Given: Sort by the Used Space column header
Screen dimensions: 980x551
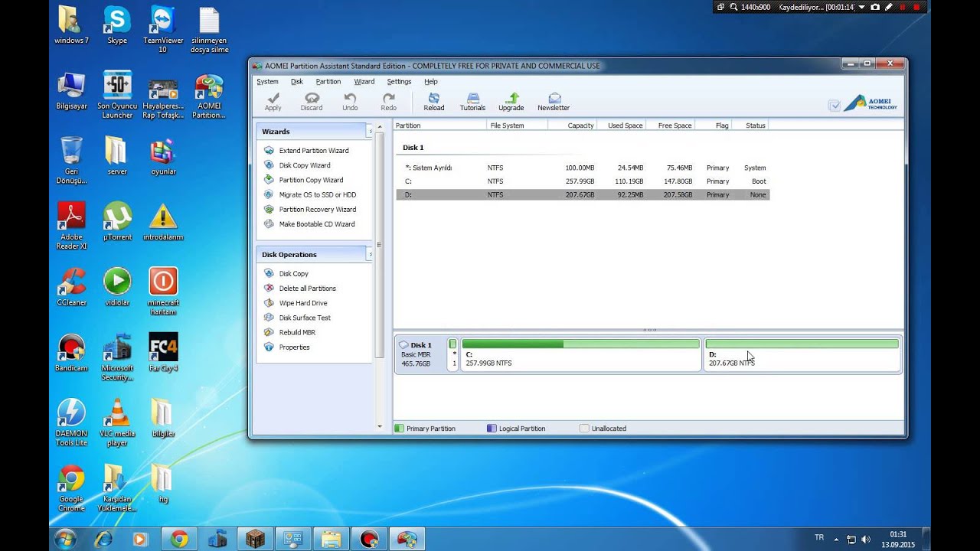Looking at the screenshot, I should tap(622, 125).
